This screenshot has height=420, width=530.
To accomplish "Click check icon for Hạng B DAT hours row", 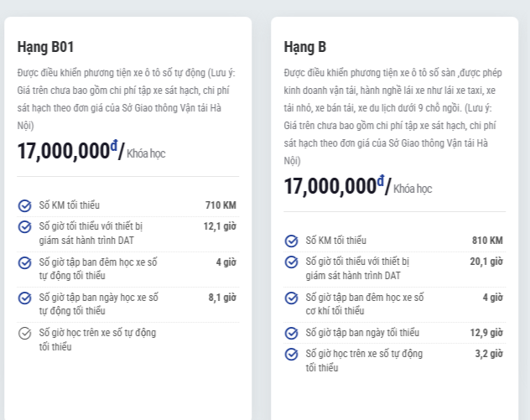I will point(291,262).
